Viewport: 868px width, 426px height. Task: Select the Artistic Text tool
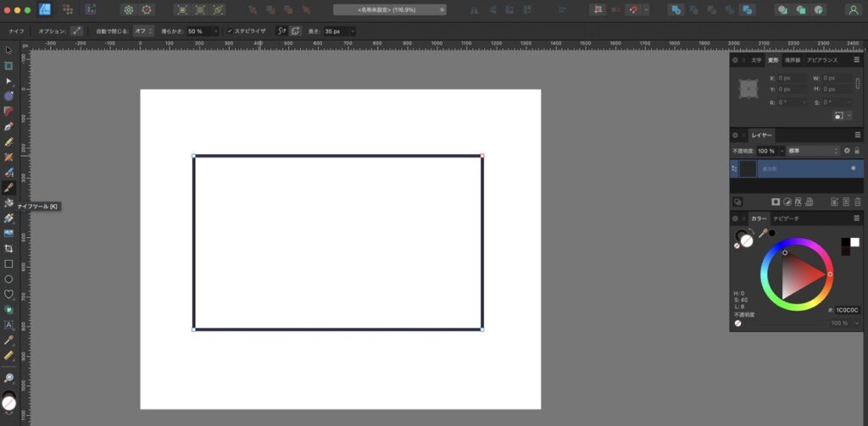click(8, 324)
